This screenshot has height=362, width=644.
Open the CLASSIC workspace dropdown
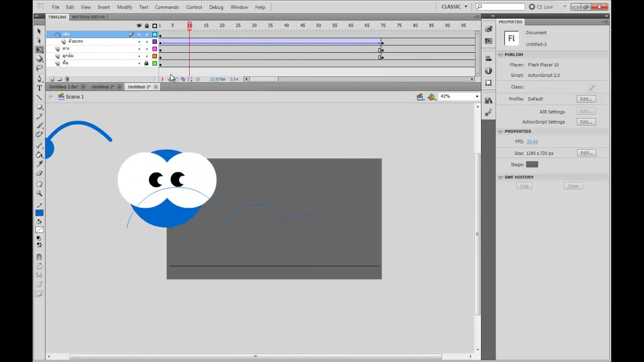click(x=454, y=7)
